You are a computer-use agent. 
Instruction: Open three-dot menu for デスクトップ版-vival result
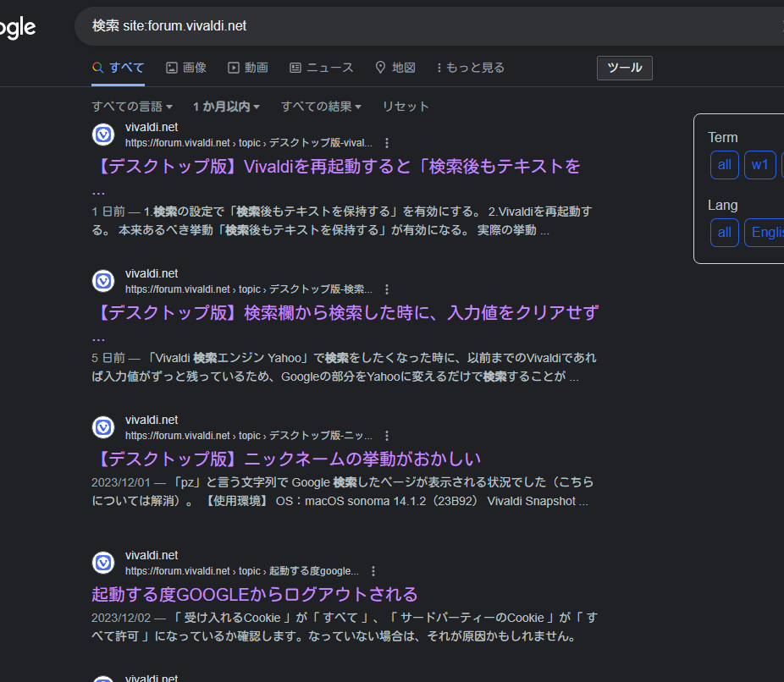tap(387, 143)
